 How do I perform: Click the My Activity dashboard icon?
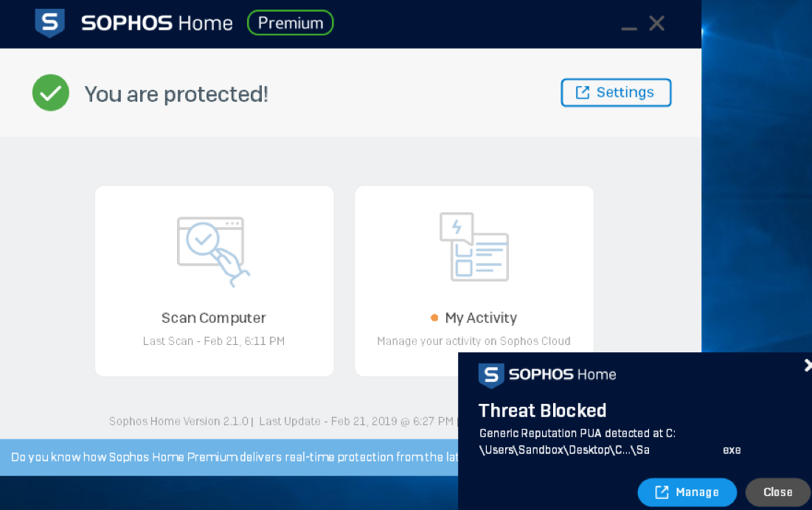(473, 247)
